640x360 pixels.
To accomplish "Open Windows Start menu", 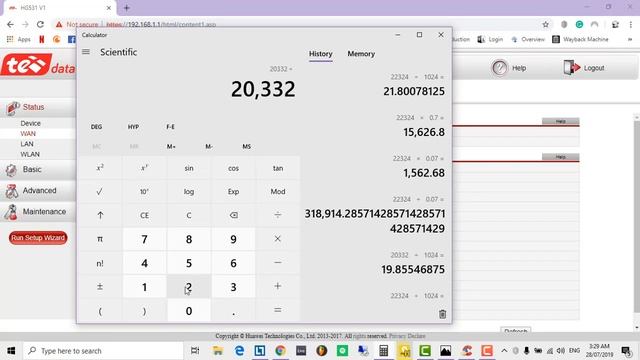I will pyautogui.click(x=11, y=351).
